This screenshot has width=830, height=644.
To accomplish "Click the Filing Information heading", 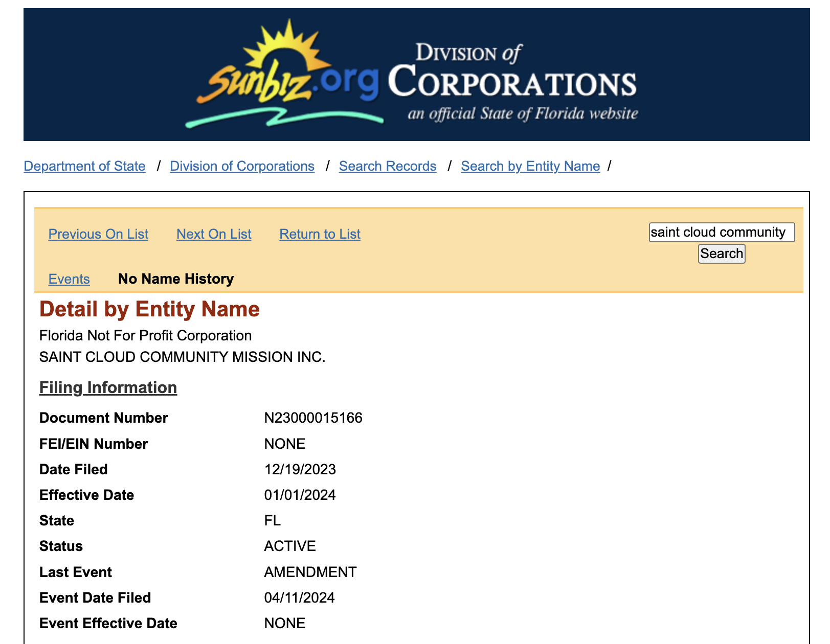I will (108, 387).
